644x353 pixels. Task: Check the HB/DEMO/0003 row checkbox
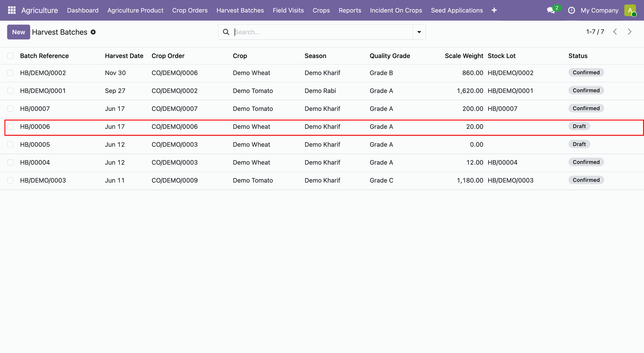pyautogui.click(x=10, y=180)
